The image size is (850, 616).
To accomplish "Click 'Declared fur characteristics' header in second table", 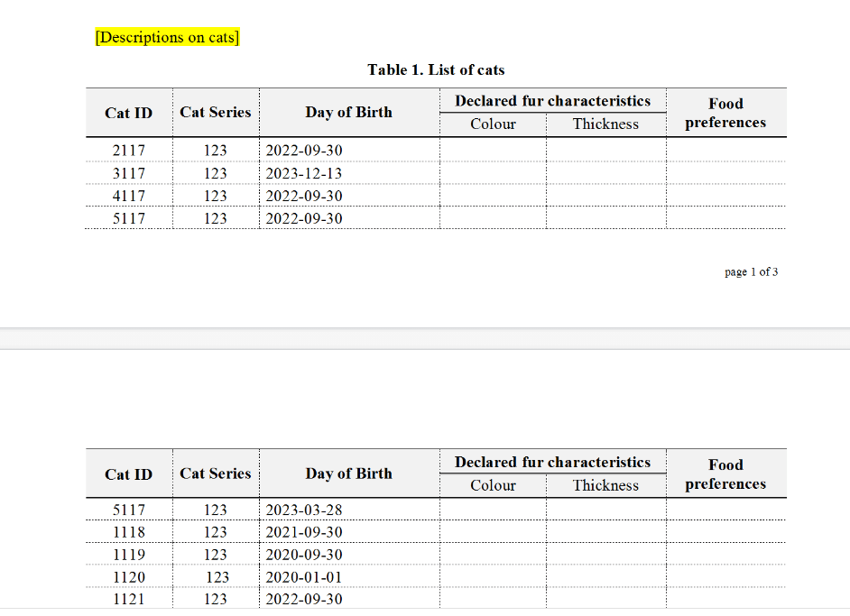I will pos(552,462).
